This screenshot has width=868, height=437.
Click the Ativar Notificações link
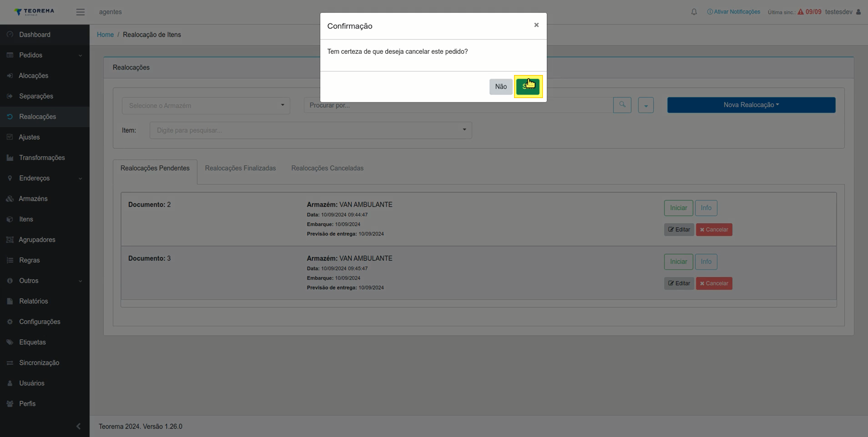pyautogui.click(x=733, y=12)
